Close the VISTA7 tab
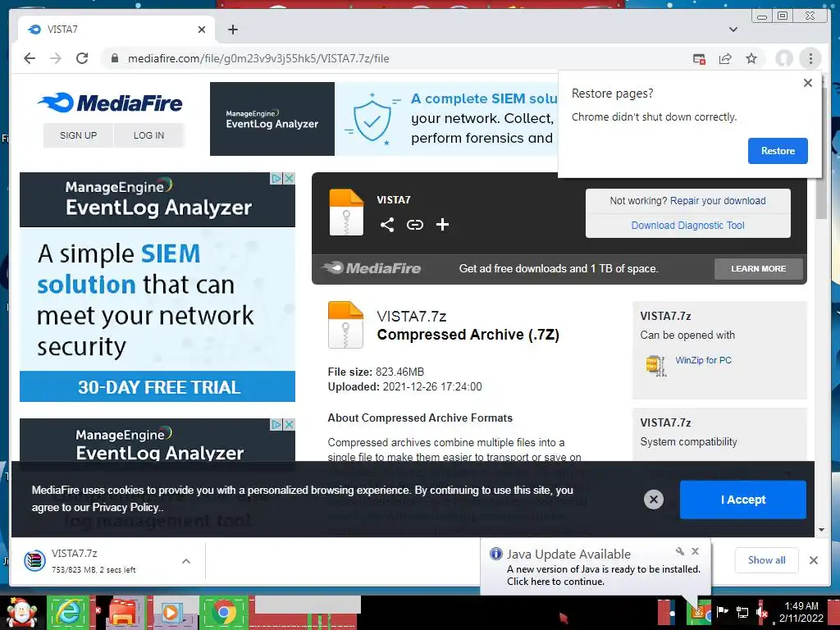This screenshot has width=840, height=630. click(202, 30)
